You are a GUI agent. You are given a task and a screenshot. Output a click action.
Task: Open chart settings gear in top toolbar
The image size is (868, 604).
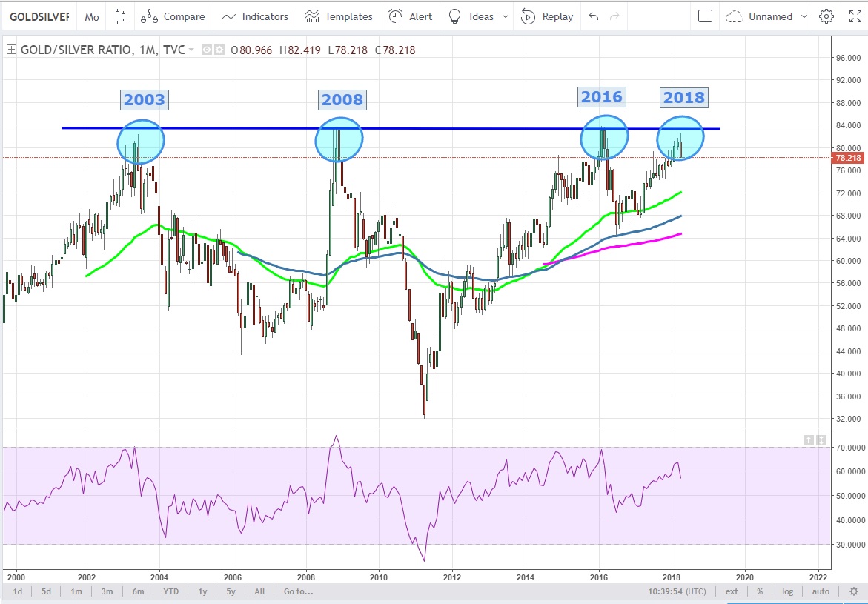(x=826, y=16)
